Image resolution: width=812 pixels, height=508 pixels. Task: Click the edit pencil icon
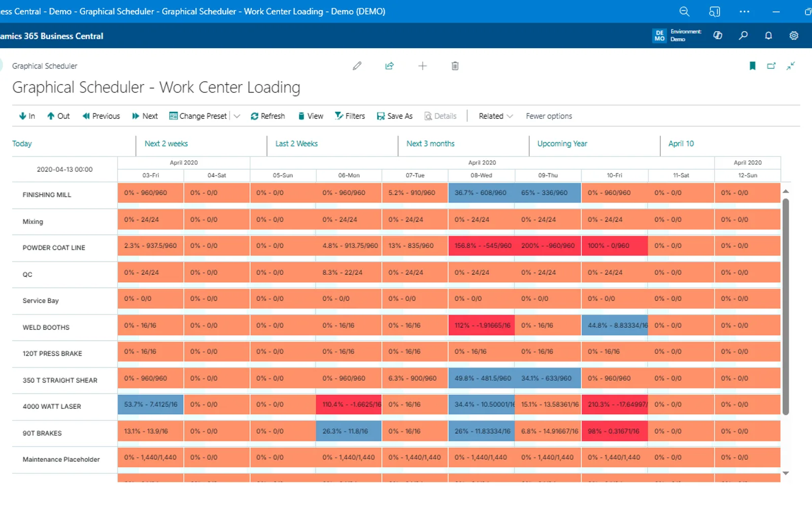click(357, 66)
